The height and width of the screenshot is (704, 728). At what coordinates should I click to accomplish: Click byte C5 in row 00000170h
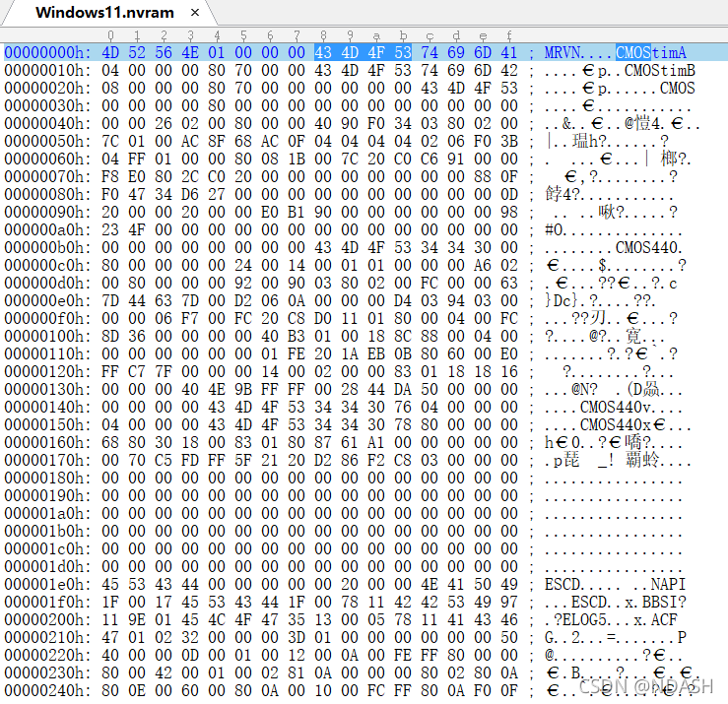click(x=164, y=461)
